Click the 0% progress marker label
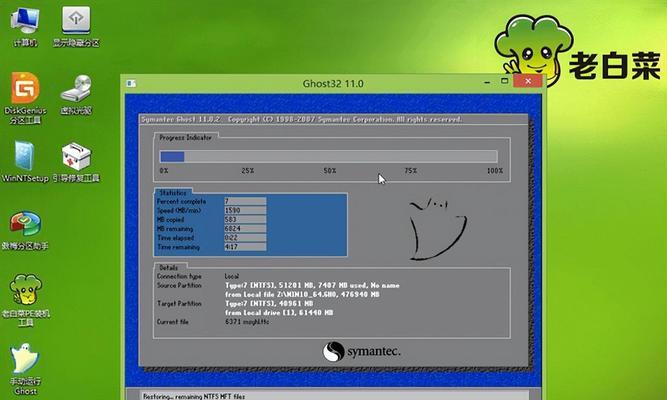The height and width of the screenshot is (400, 667). [164, 170]
